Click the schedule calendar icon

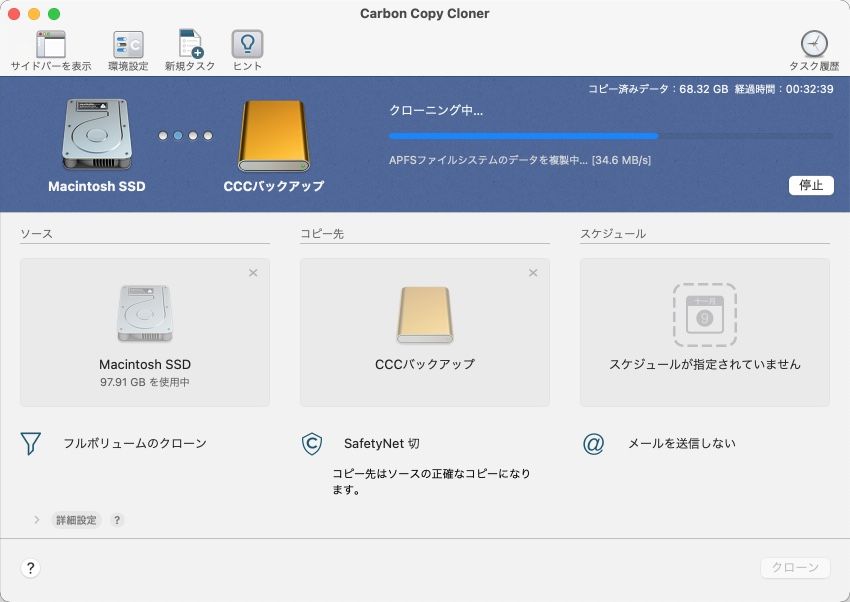(704, 314)
